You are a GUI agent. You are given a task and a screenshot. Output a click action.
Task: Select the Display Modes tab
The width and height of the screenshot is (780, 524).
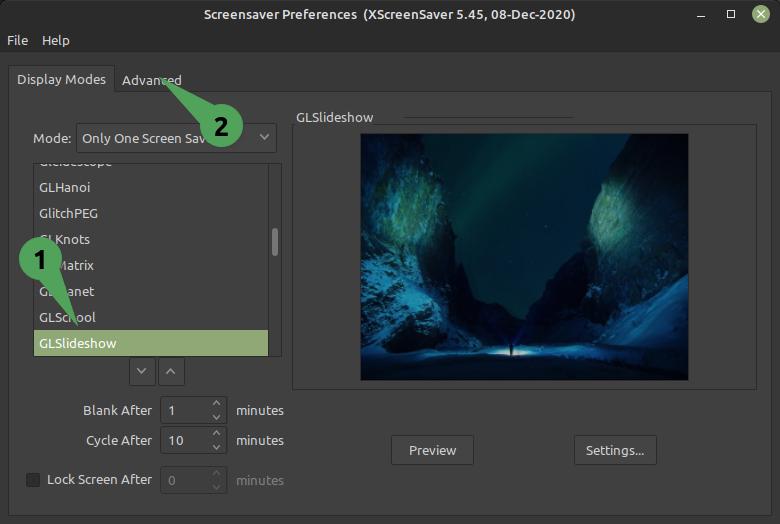click(61, 79)
